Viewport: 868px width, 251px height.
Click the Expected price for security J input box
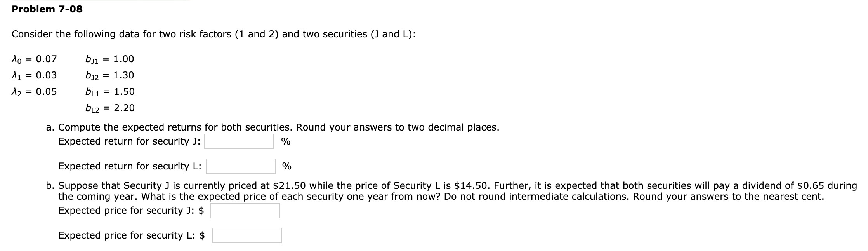point(245,211)
